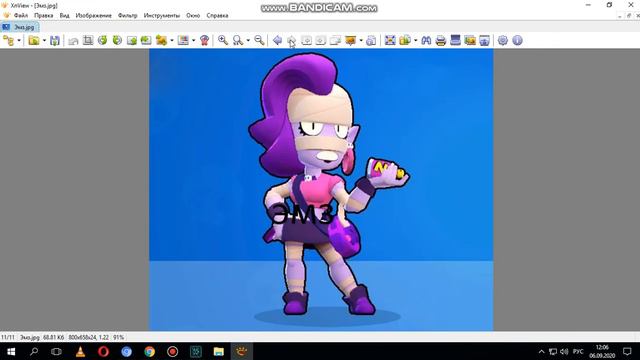
Task: Click the zoom out magnifier icon
Action: coord(259,40)
